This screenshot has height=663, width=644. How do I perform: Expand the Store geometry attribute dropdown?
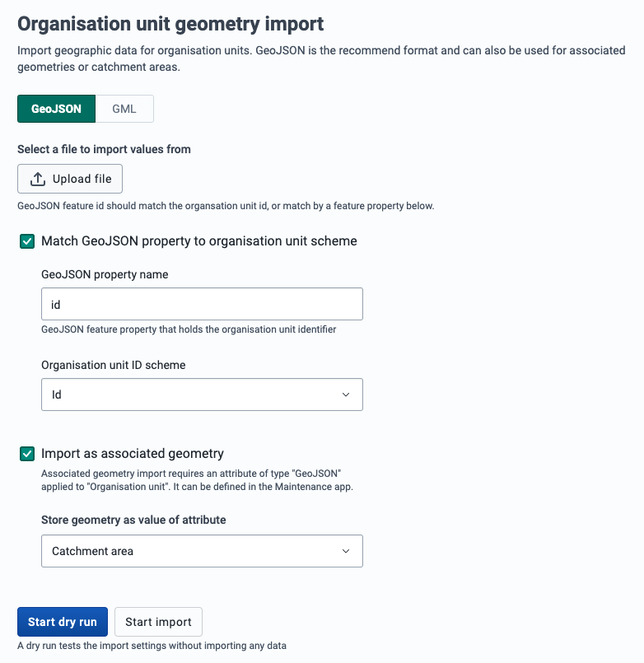[202, 551]
